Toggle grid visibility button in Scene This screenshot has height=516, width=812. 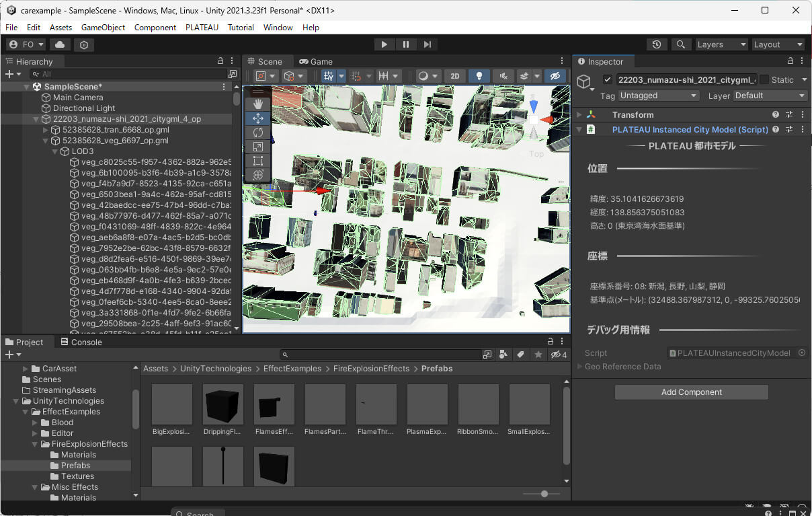329,76
